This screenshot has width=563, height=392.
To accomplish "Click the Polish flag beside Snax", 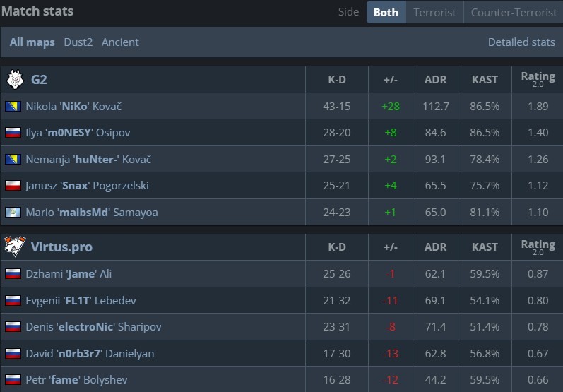I will point(12,186).
